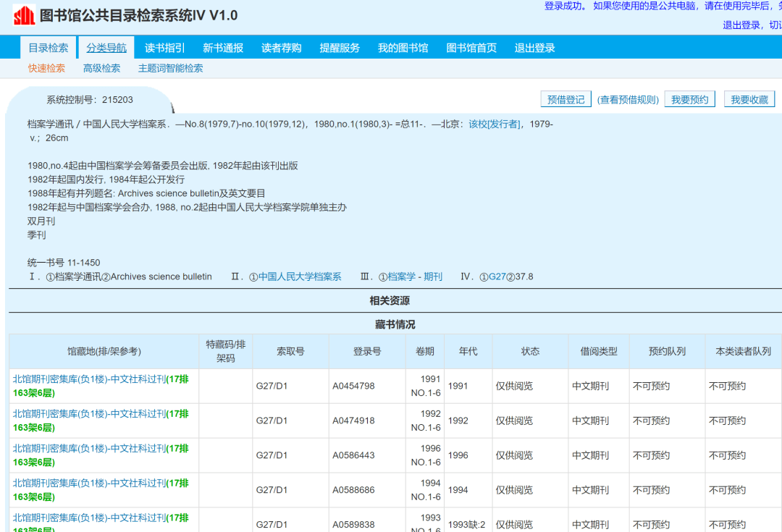Click the 预借登记 button
The image size is (782, 532).
coord(566,99)
